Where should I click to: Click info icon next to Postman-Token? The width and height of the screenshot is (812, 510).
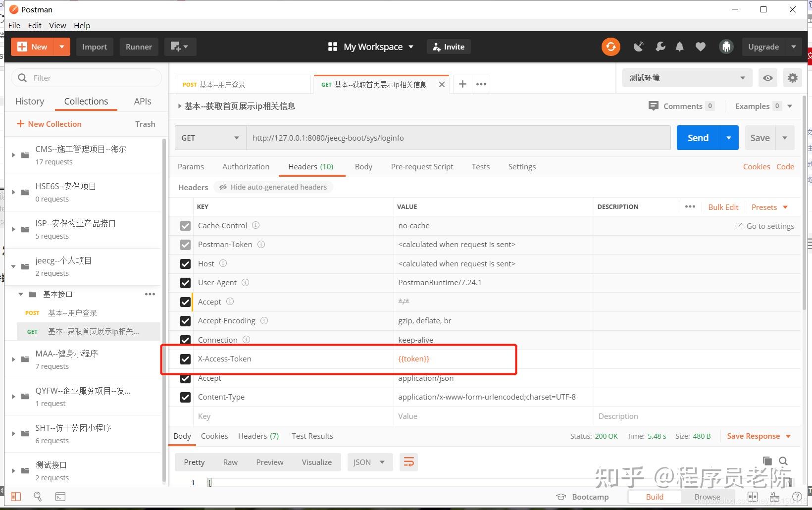261,244
